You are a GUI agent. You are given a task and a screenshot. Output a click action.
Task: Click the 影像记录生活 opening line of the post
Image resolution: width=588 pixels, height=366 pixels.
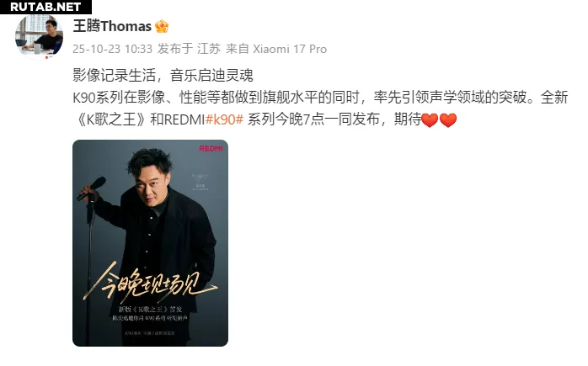pyautogui.click(x=114, y=75)
